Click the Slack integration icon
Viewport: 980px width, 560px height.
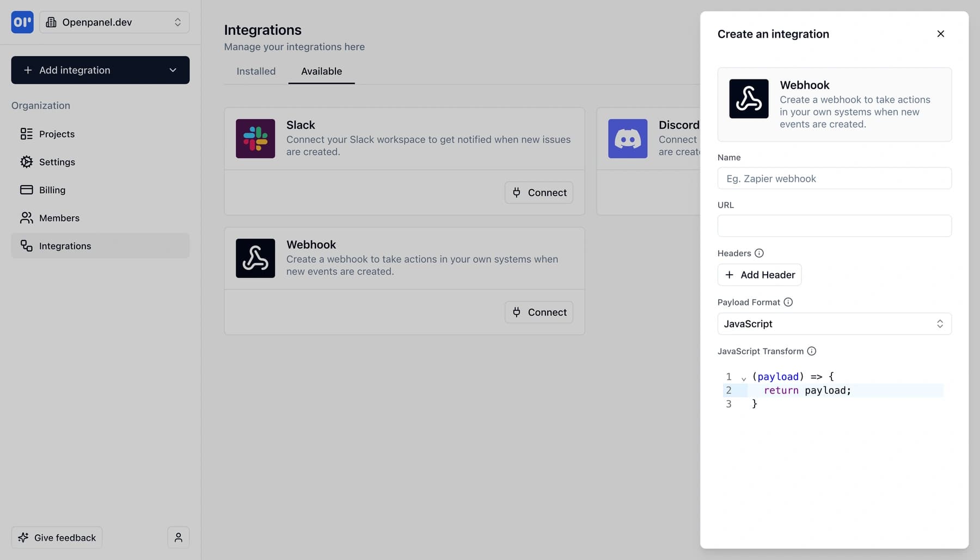[x=255, y=138]
